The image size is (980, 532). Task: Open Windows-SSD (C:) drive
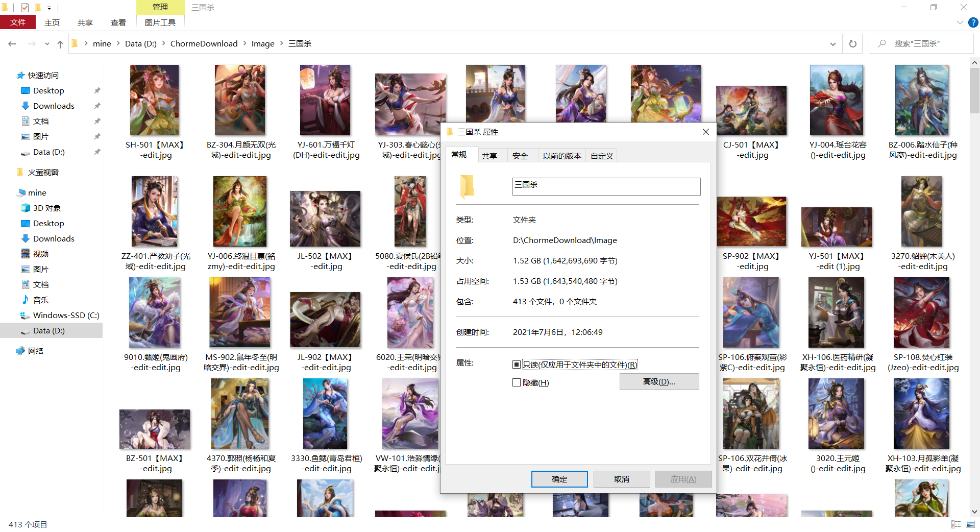[x=66, y=315]
